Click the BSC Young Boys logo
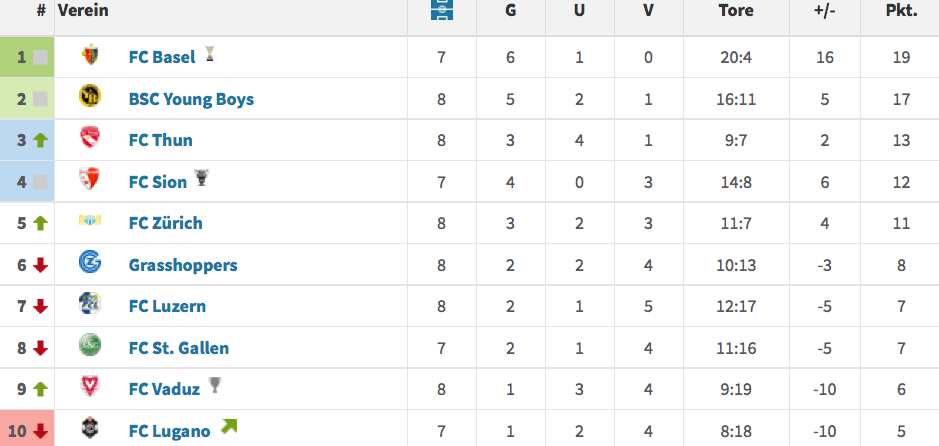 point(90,96)
